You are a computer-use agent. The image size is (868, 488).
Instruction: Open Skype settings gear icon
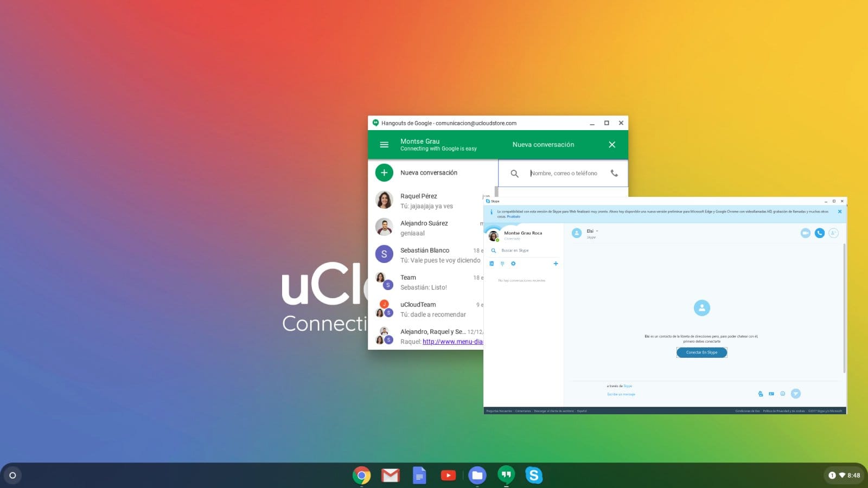click(513, 264)
